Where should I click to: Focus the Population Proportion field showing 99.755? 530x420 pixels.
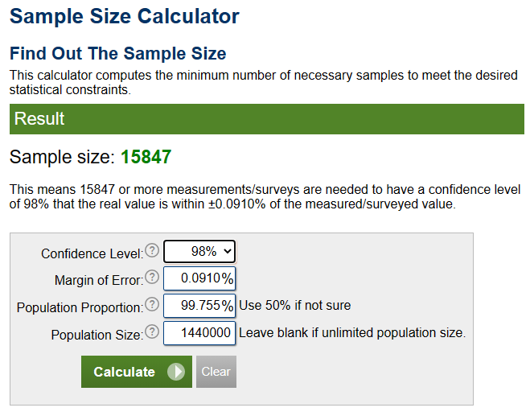coord(199,306)
